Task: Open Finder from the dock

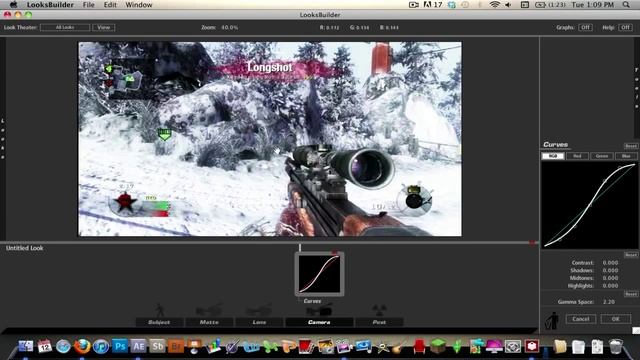Action: (25, 347)
